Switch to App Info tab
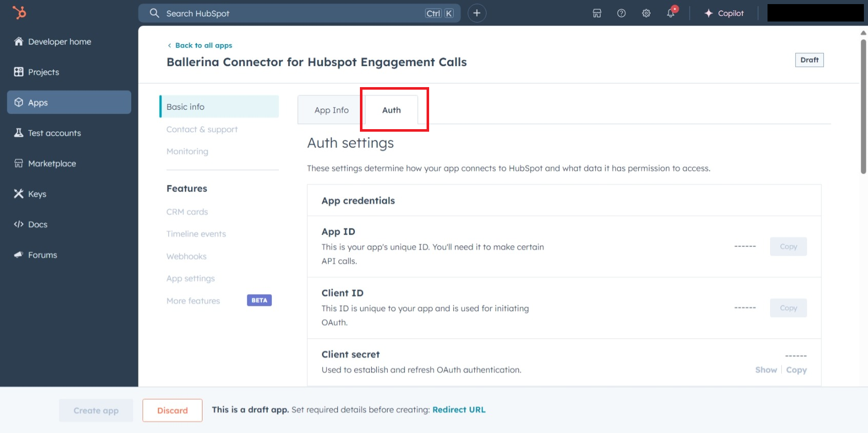The height and width of the screenshot is (433, 868). (332, 110)
